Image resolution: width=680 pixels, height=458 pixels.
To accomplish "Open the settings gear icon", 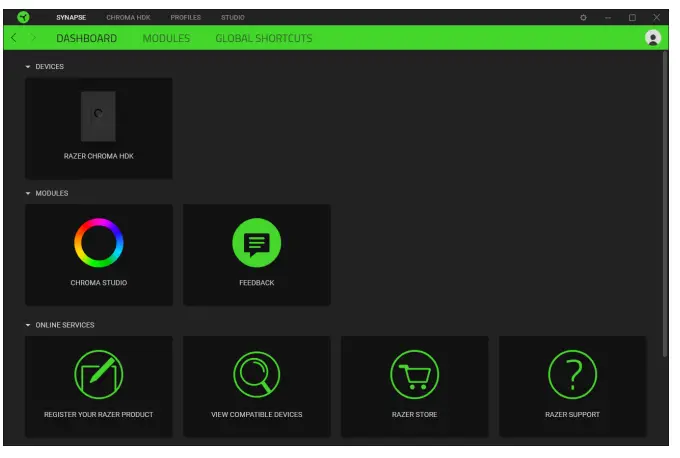I will [583, 18].
